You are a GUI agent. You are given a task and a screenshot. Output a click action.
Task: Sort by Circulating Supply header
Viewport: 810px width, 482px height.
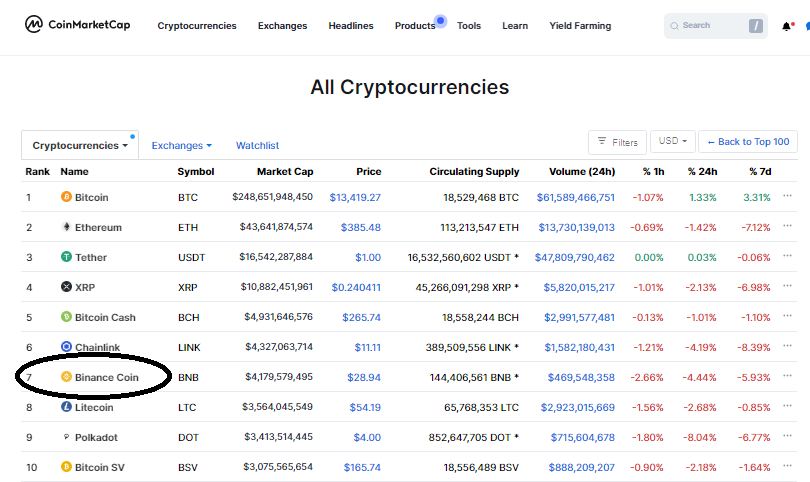[474, 172]
